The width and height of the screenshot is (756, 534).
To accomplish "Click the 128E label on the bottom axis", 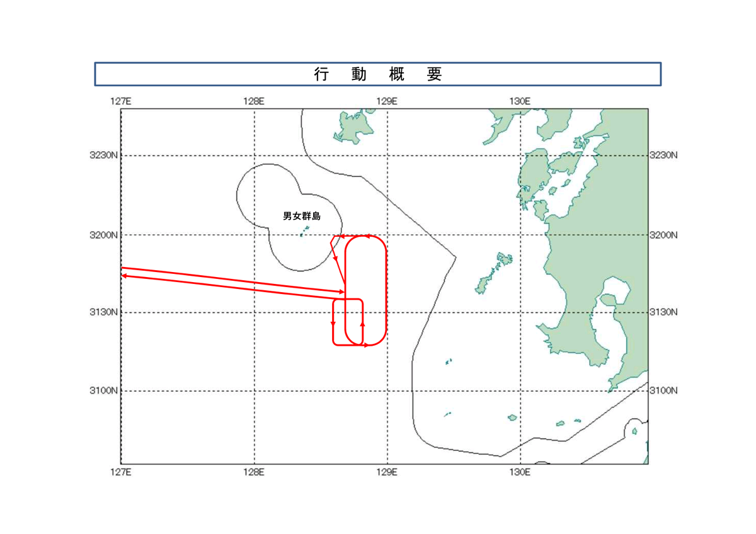I will pos(255,472).
